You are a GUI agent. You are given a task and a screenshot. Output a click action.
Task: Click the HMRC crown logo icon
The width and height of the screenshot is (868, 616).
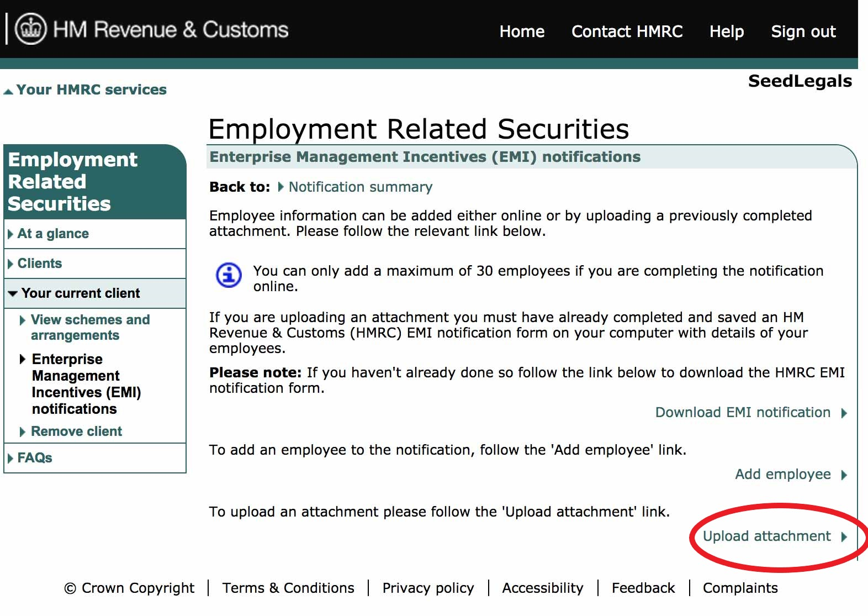tap(30, 29)
